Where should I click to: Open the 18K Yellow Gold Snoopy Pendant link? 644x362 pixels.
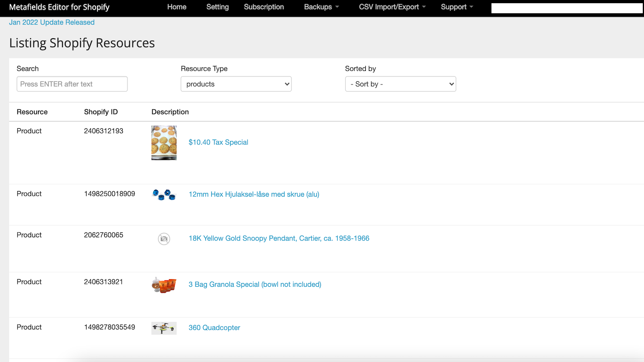click(279, 238)
